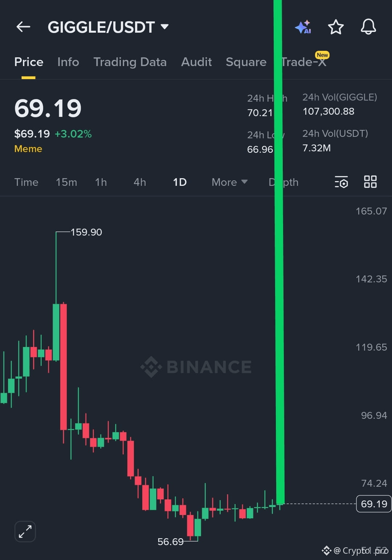The height and width of the screenshot is (560, 392).
Task: Tap the back arrow to exit the chart
Action: [x=23, y=26]
